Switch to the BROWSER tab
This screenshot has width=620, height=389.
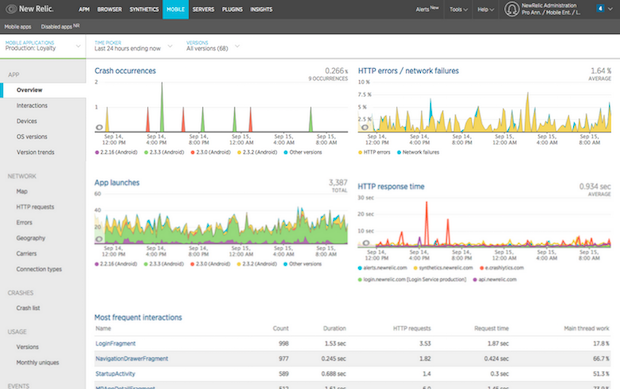tap(110, 9)
